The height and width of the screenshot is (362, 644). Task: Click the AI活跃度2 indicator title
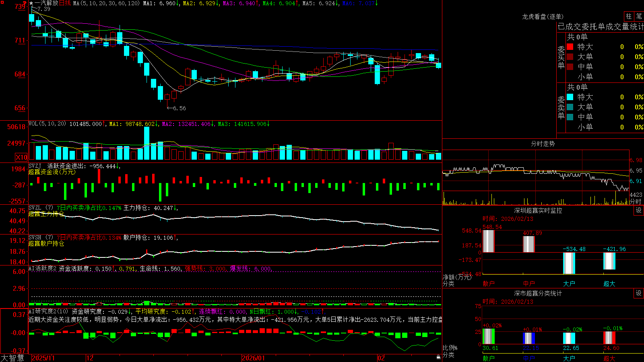pyautogui.click(x=42, y=268)
